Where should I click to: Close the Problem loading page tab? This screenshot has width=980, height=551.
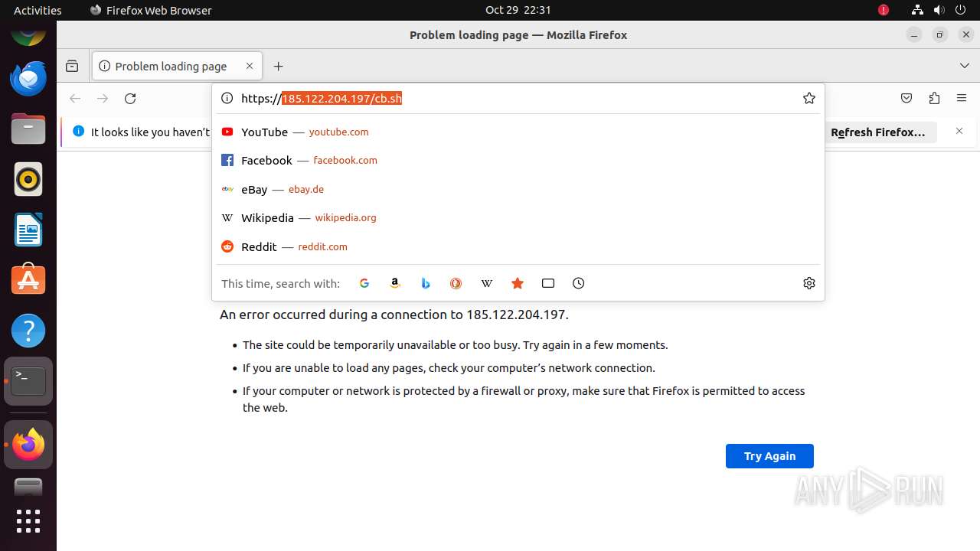pyautogui.click(x=250, y=66)
